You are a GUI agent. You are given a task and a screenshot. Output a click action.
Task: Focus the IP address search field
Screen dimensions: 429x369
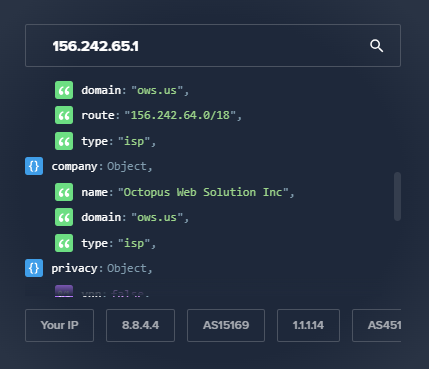[213, 46]
